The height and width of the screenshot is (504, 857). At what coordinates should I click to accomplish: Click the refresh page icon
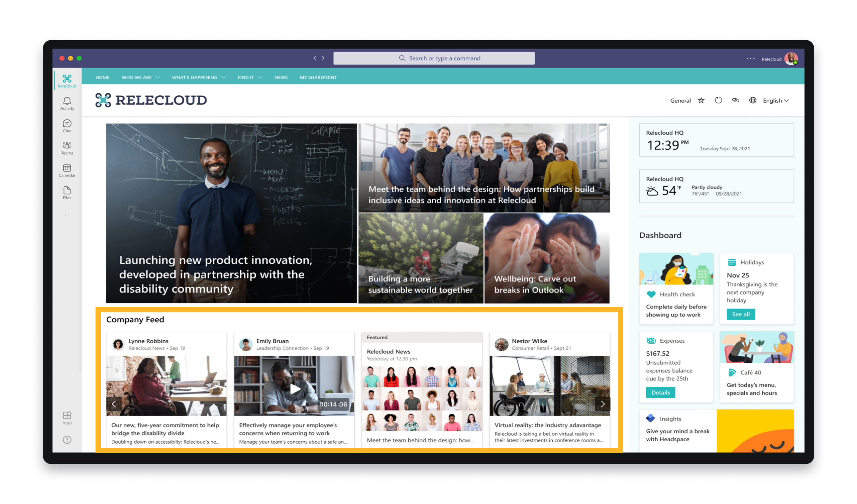click(718, 100)
